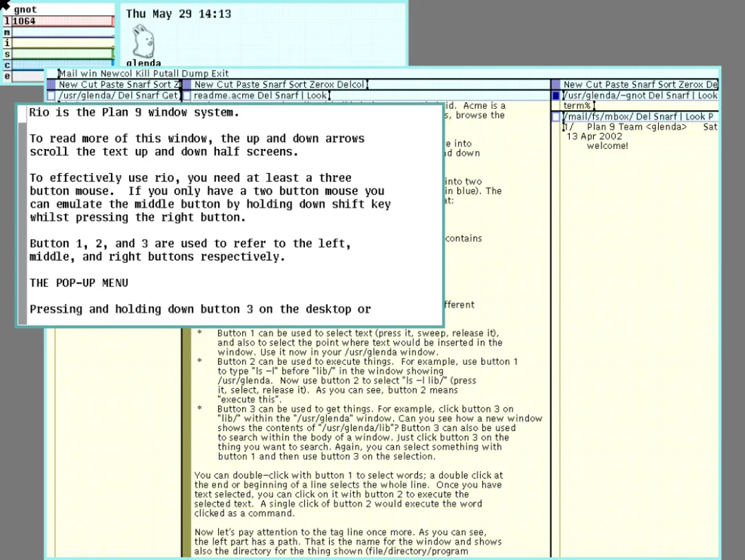This screenshot has height=560, width=745.
Task: Click New in the rightmost column tag
Action: [x=573, y=85]
